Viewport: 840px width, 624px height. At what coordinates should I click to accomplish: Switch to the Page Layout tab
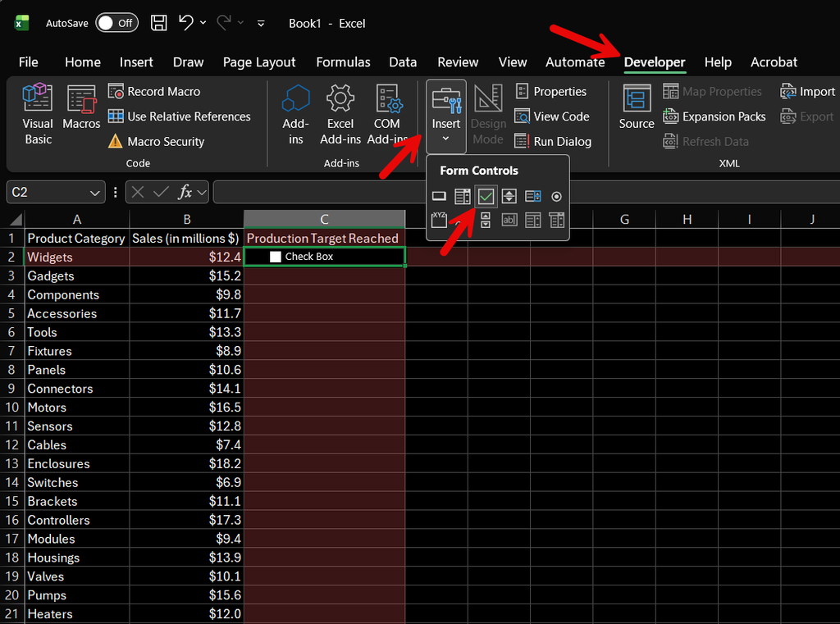tap(259, 62)
